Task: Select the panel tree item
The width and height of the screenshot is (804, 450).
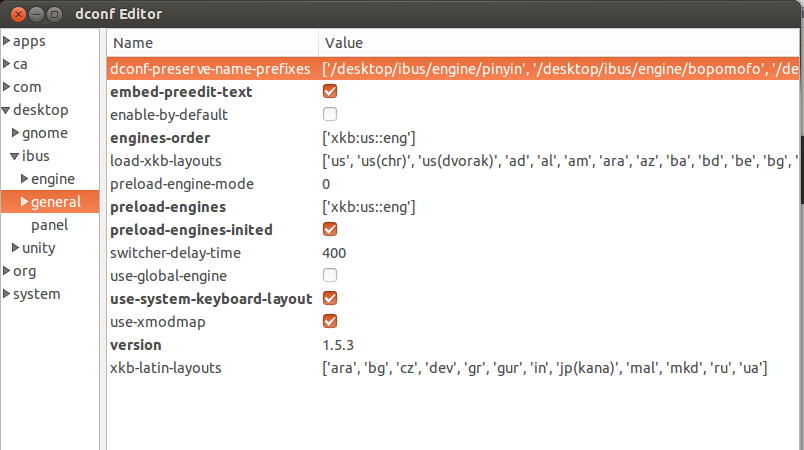Action: point(49,225)
